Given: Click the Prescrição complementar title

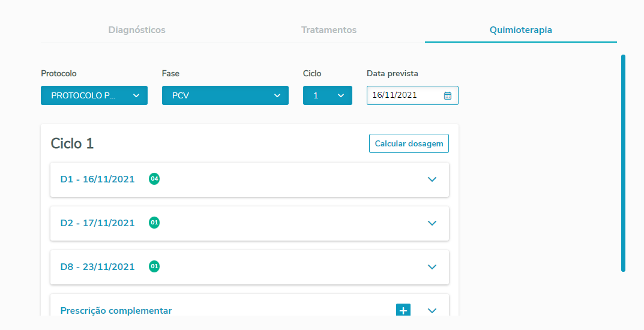Looking at the screenshot, I should (116, 311).
